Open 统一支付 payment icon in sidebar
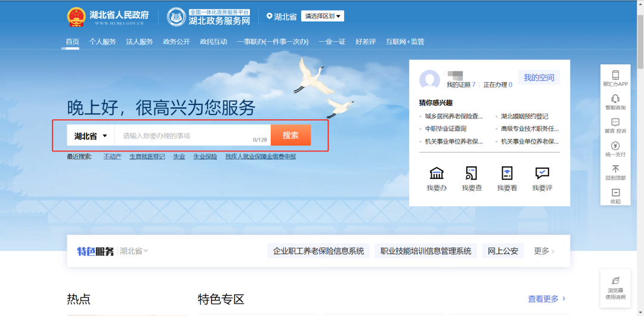644x316 pixels. pyautogui.click(x=615, y=146)
